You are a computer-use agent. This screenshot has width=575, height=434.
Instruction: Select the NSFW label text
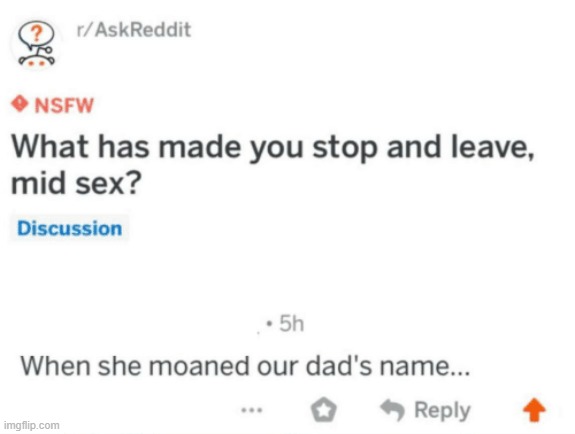click(64, 105)
